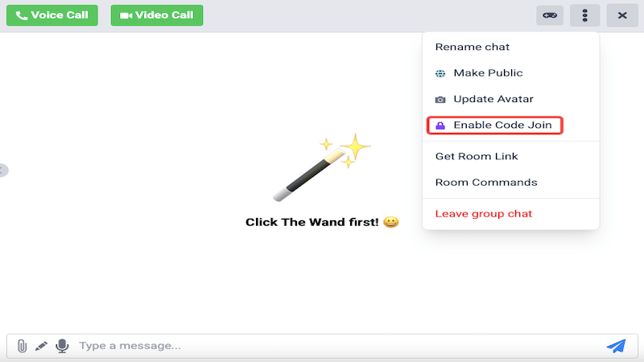Click the magic wand image
644x362 pixels.
[x=322, y=169]
